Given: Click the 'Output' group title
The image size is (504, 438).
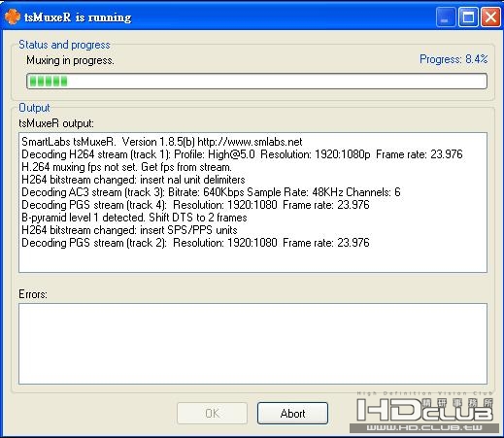Looking at the screenshot, I should (34, 108).
